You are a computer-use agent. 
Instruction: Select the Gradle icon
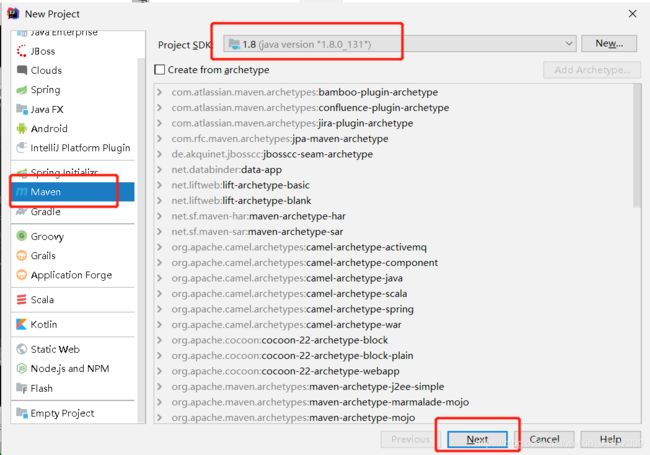[x=22, y=212]
